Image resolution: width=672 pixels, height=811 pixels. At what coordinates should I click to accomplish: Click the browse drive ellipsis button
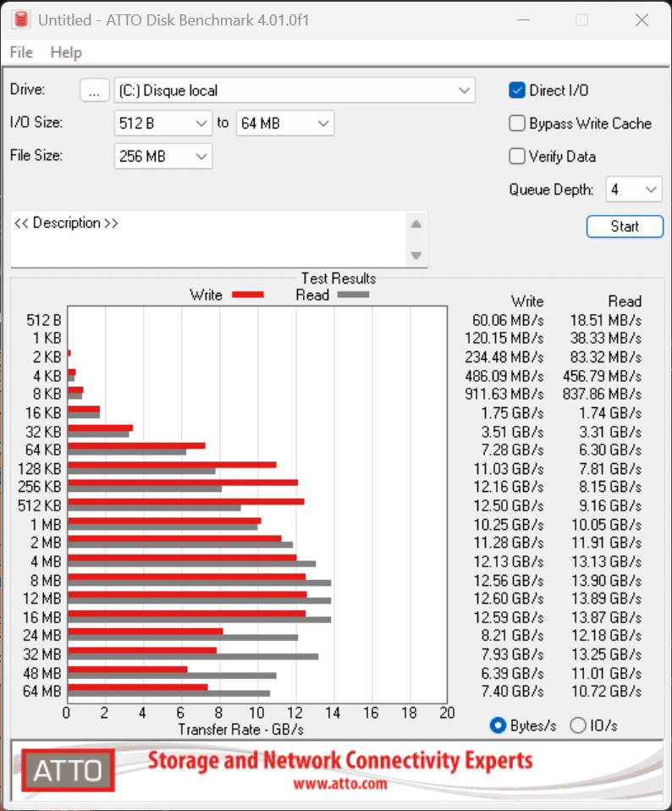click(96, 91)
